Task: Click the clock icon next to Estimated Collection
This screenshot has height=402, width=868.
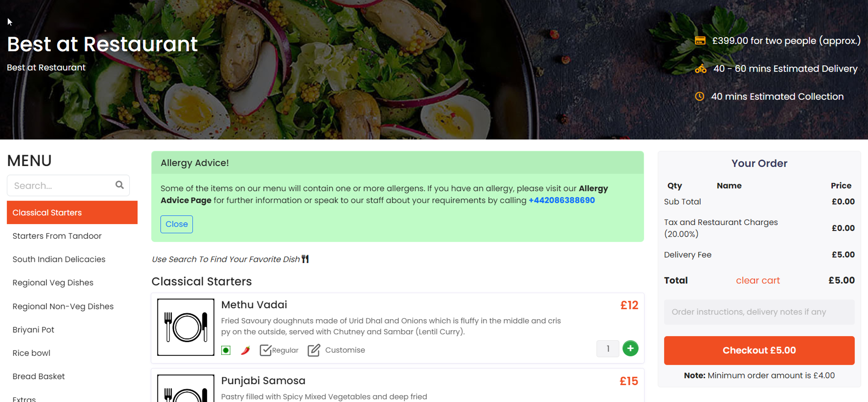Action: [699, 97]
